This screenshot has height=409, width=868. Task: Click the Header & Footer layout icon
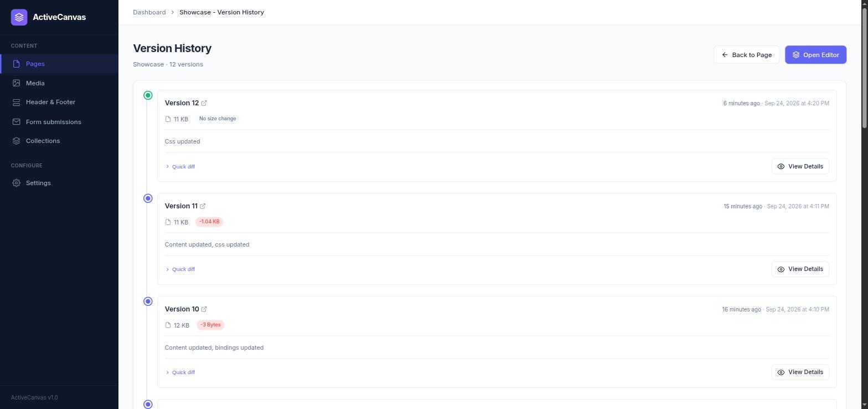(x=16, y=102)
